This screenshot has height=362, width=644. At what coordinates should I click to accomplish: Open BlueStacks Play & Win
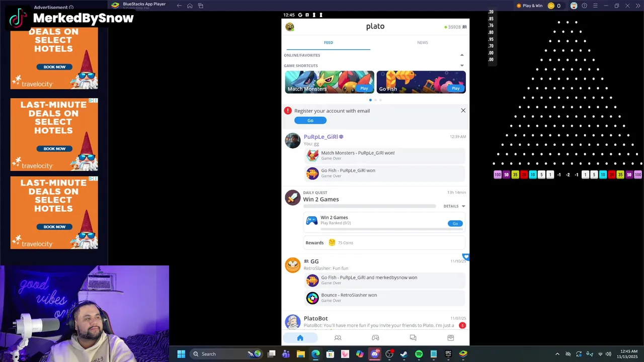[x=529, y=6]
